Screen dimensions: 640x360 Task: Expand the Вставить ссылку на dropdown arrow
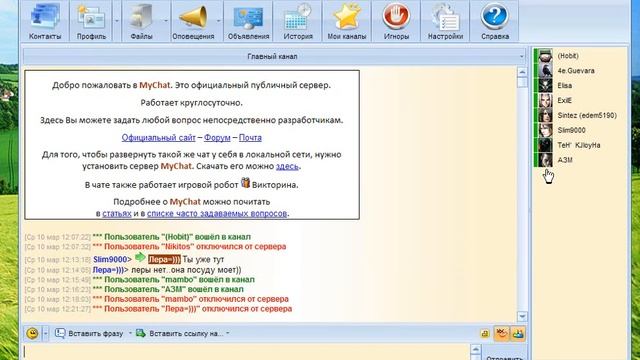coord(228,333)
